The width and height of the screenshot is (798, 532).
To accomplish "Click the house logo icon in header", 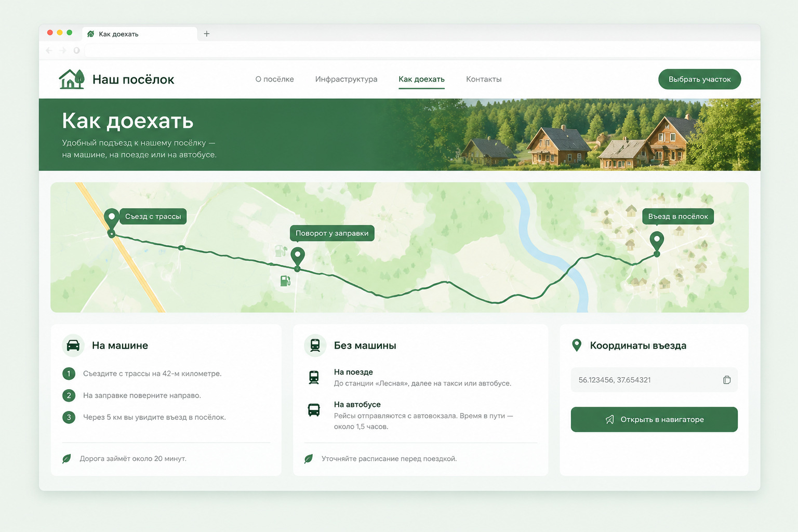I will (x=72, y=79).
